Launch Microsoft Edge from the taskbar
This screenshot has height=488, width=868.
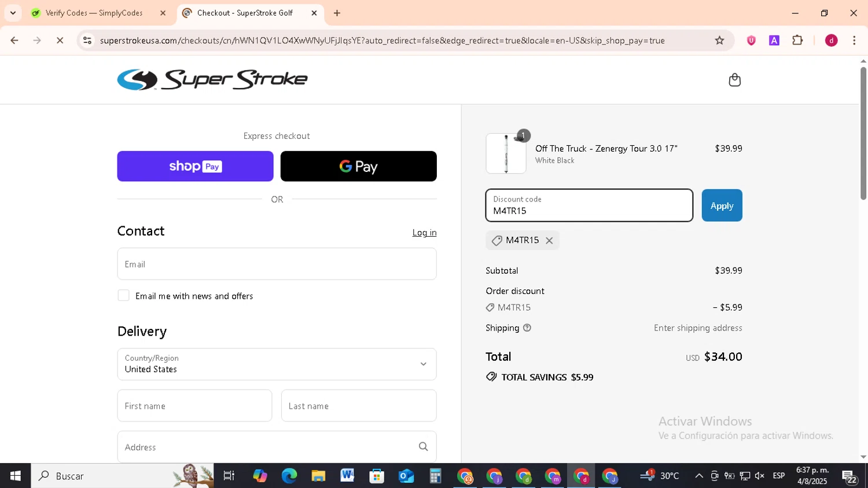pyautogui.click(x=289, y=476)
